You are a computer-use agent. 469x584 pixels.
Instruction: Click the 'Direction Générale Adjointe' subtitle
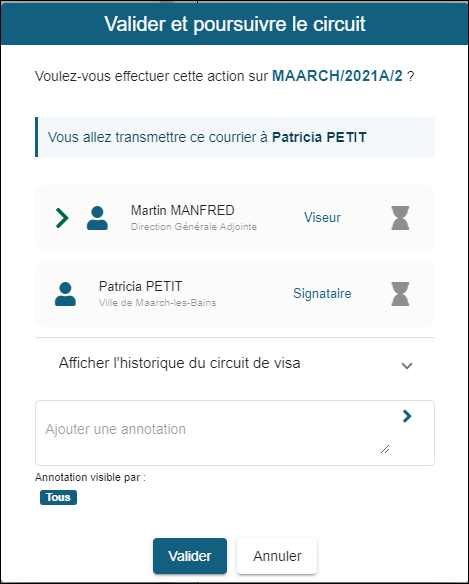pyautogui.click(x=194, y=226)
